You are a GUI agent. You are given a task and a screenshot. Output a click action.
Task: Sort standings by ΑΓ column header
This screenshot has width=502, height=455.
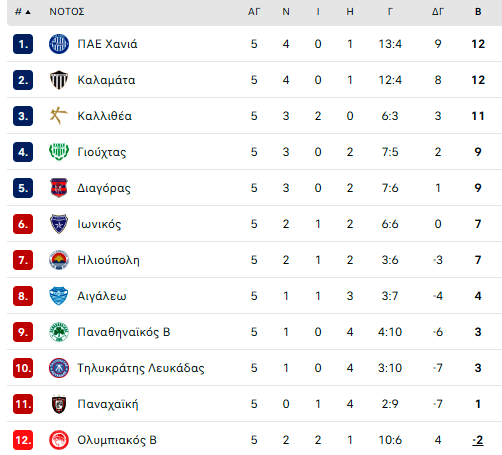click(x=254, y=12)
